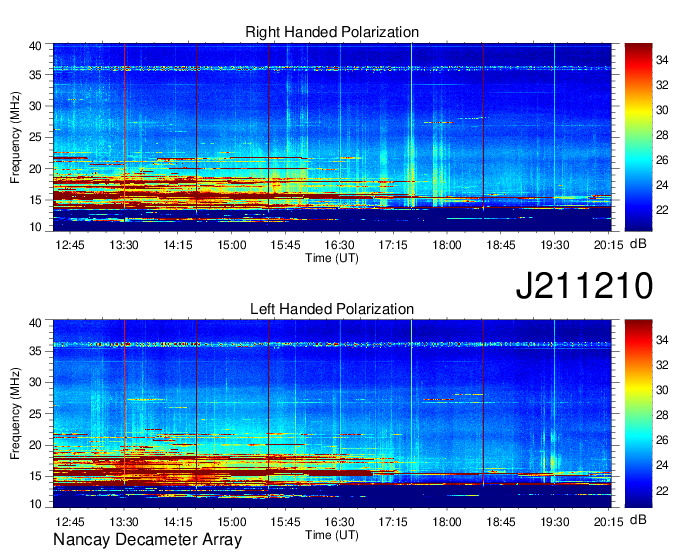Click the "19:30" time tick under the Left Handed panel

(x=555, y=522)
